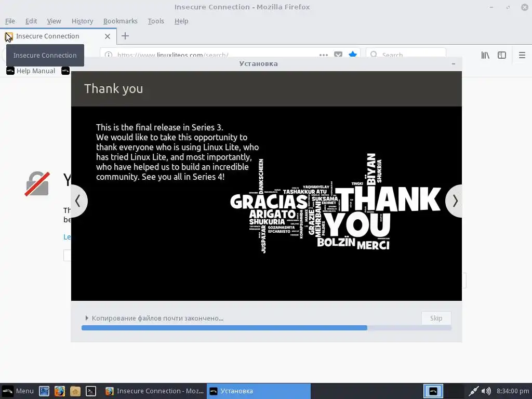Open the Firefox Library icon
532x399 pixels.
pos(485,55)
